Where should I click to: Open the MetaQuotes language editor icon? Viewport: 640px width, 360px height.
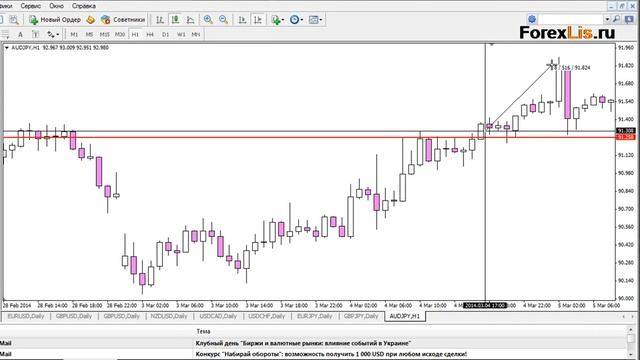point(91,20)
